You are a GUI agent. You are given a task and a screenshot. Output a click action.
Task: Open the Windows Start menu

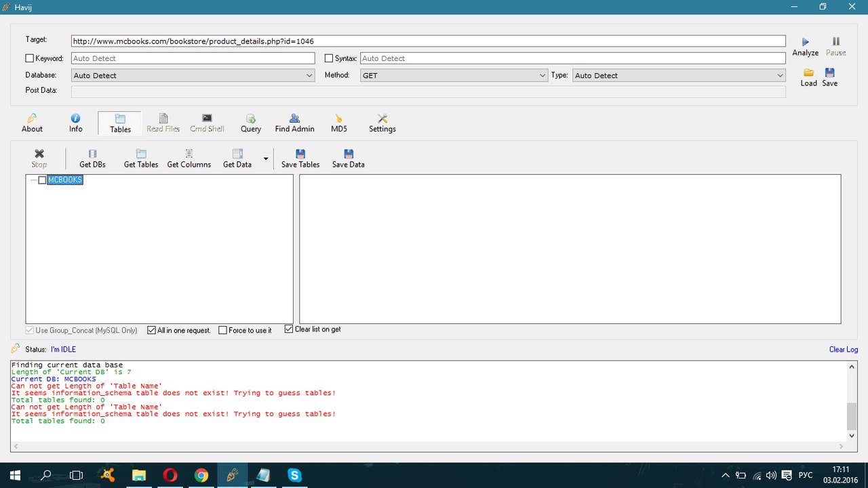pyautogui.click(x=15, y=475)
